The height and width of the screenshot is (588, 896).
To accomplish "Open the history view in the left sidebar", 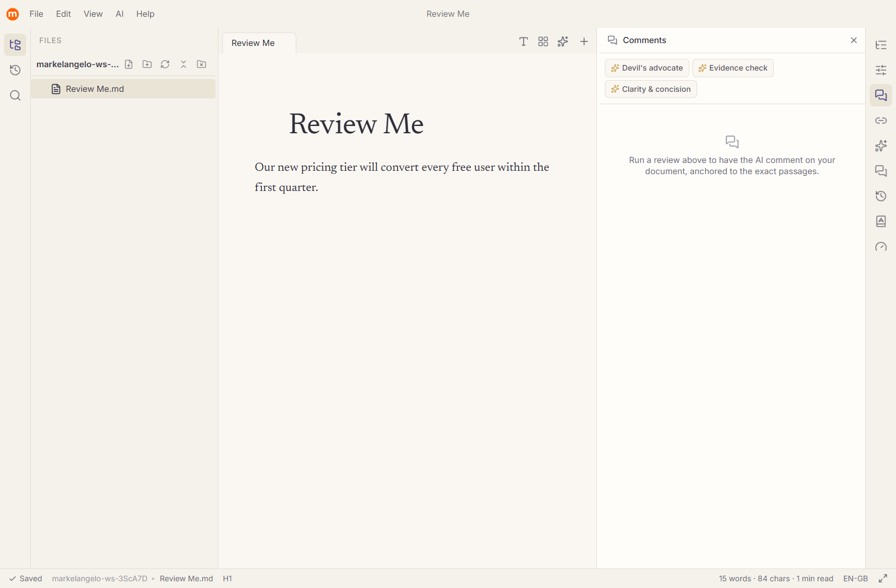I will [15, 70].
